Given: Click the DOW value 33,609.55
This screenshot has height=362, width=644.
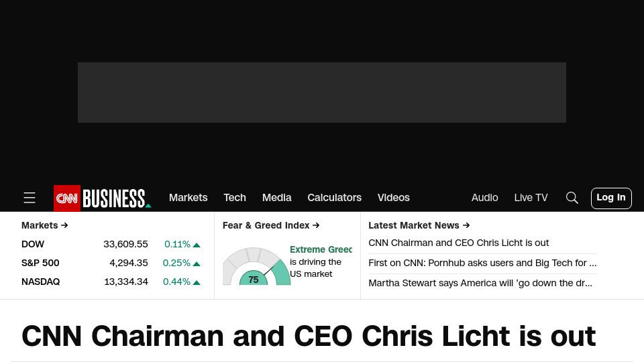Looking at the screenshot, I should click(125, 244).
